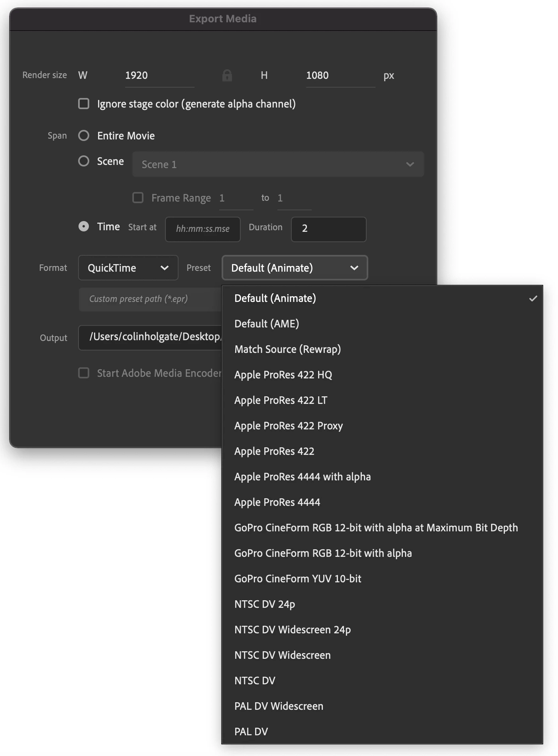
Task: Choose Apple ProRes 4444 with alpha preset
Action: click(382, 477)
